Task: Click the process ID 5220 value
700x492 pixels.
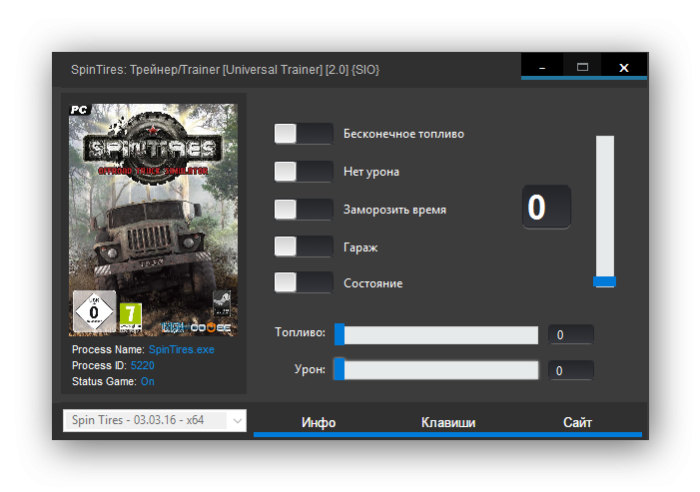Action: click(142, 365)
